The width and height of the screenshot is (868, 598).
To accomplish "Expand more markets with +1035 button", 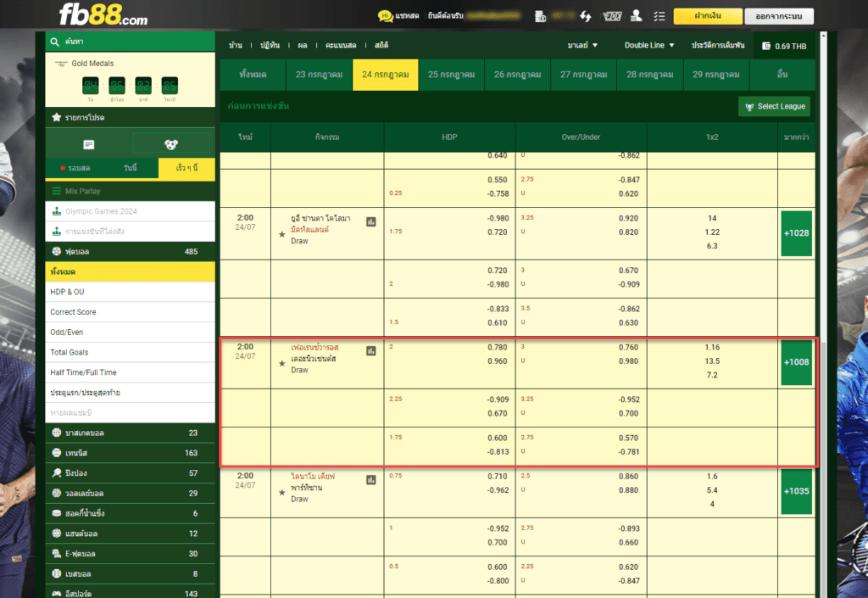I will pos(796,491).
